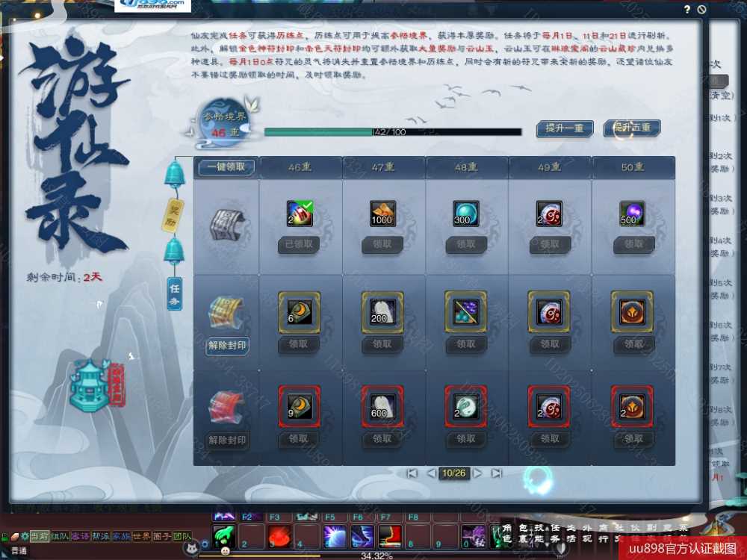Click the 1000 gold ingot reward icon under 47重
Screen dimensions: 747x560
pyautogui.click(x=382, y=214)
